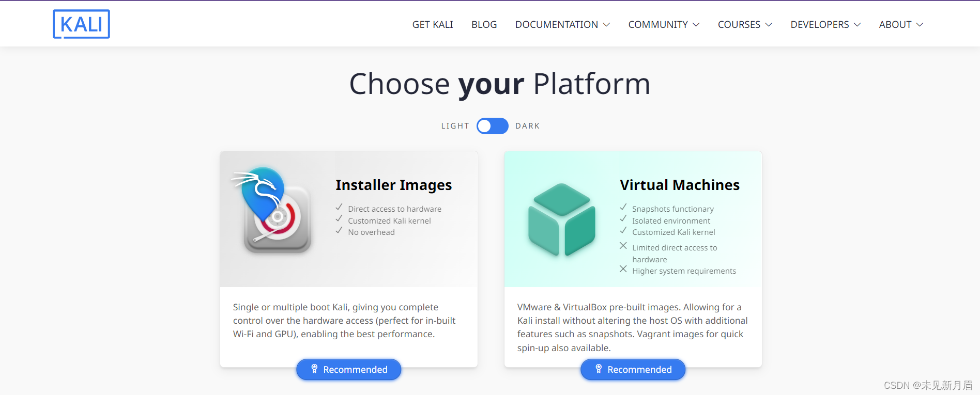The image size is (980, 395).
Task: Open the BLOG nav item
Action: coord(484,25)
